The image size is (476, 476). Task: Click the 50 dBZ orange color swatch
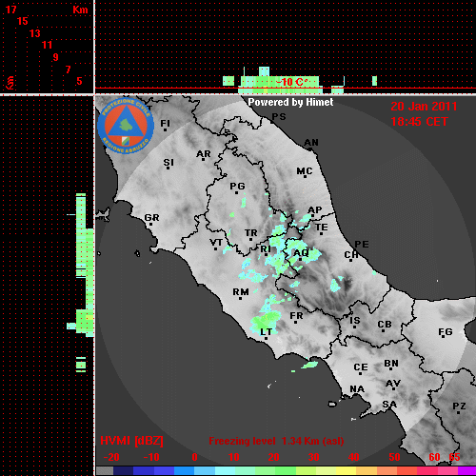387,471
